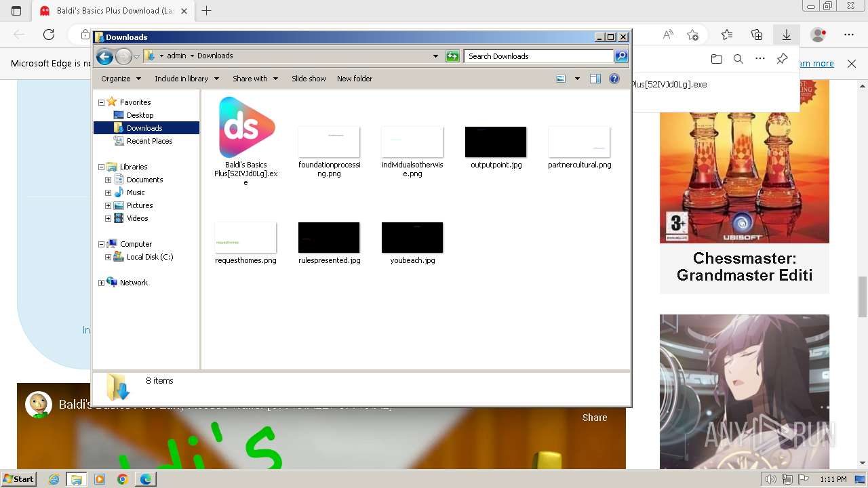Screen dimensions: 868x488
Task: Click the Explorer Back navigation arrow
Action: coord(104,56)
